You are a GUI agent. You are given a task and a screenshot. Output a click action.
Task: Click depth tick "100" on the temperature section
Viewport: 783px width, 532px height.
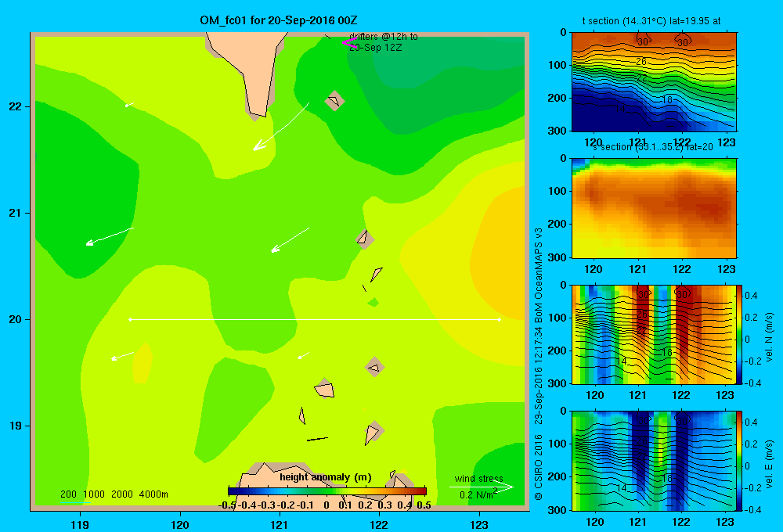559,65
